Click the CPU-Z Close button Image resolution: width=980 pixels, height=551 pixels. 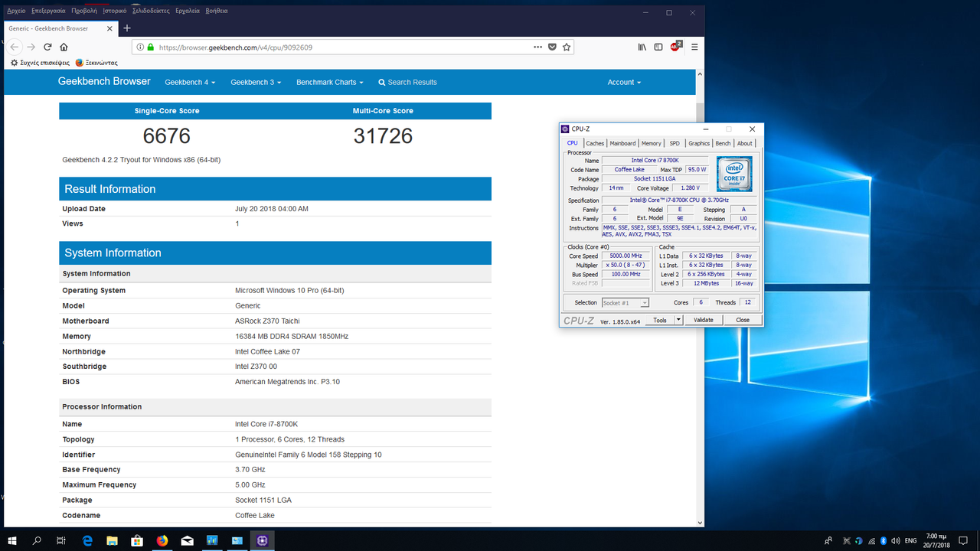click(743, 320)
